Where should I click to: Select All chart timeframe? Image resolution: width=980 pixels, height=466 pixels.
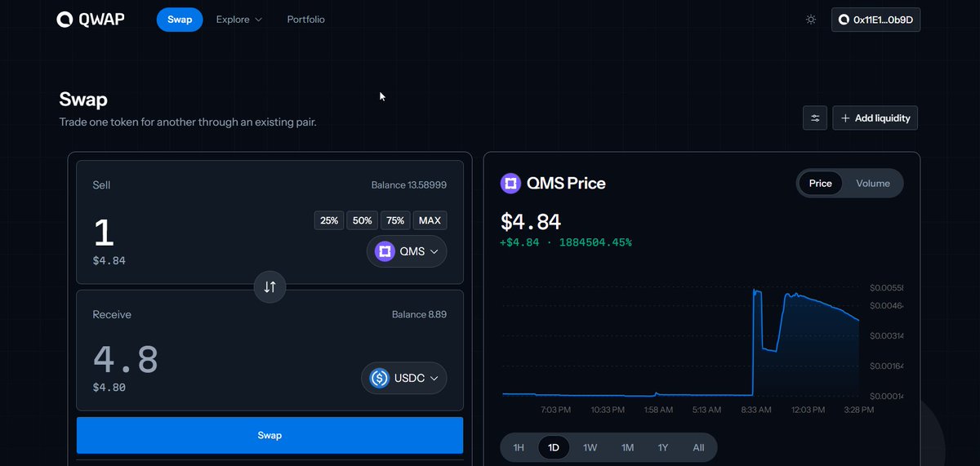(x=698, y=448)
